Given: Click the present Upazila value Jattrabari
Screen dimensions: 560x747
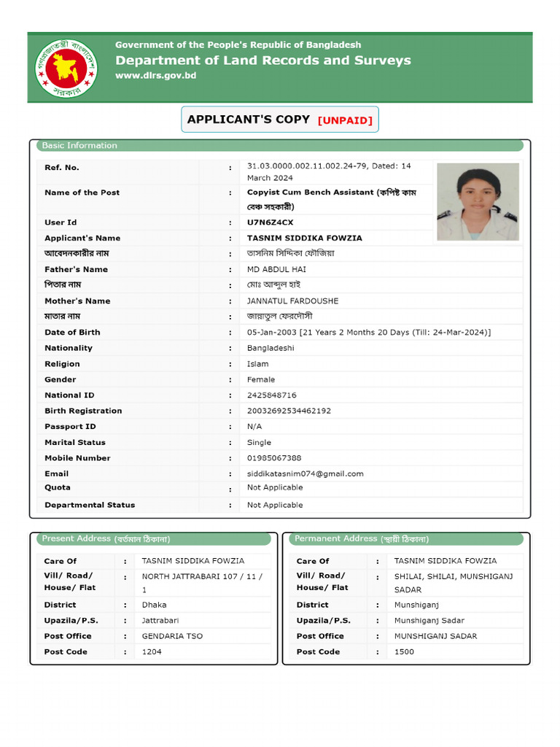Looking at the screenshot, I should tap(160, 621).
